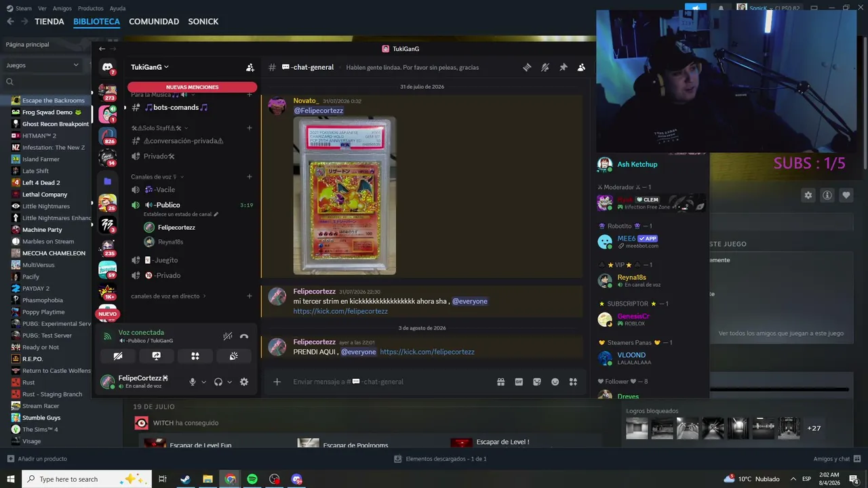Open the conversación-privada channel
This screenshot has width=868, height=488.
pyautogui.click(x=183, y=141)
